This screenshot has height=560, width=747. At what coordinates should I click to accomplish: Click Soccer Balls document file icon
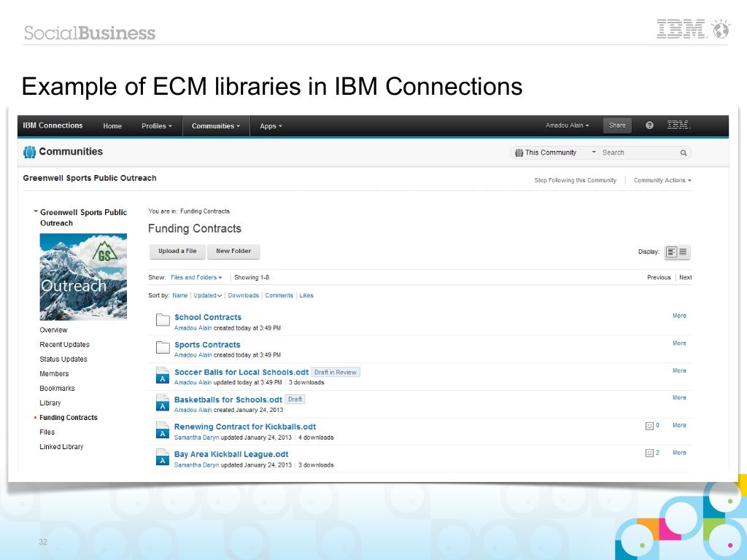(x=163, y=376)
